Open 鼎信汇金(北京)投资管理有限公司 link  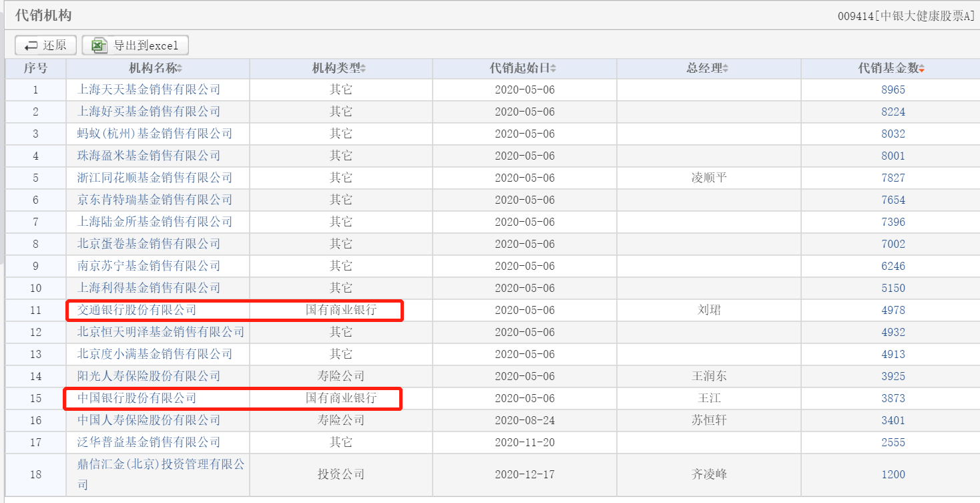[161, 474]
